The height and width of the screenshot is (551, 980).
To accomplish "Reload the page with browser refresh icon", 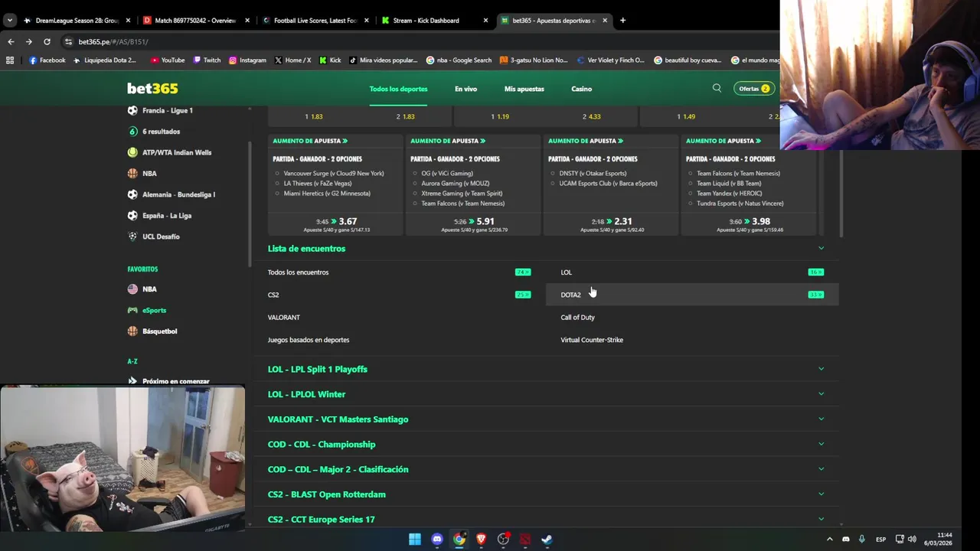I will coord(47,41).
